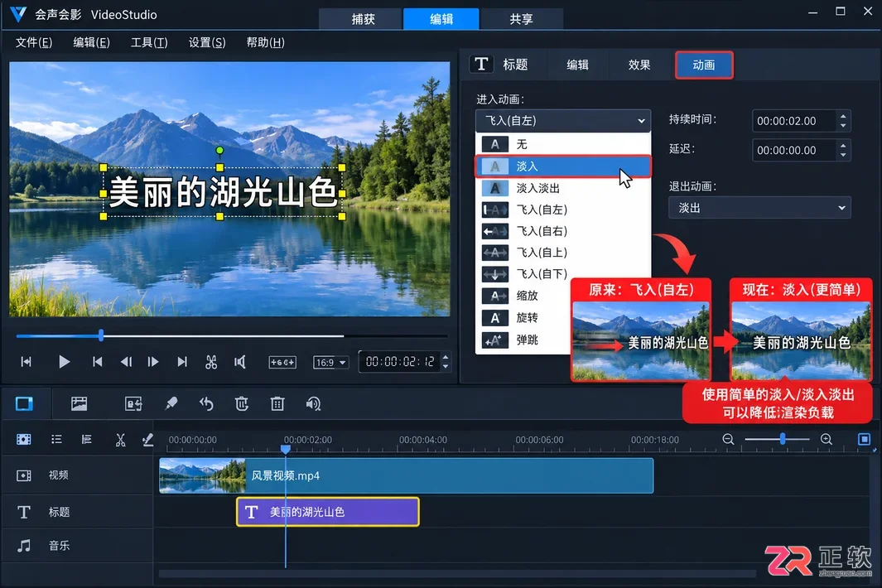
Task: Click the timeline zoom slider handle
Action: click(783, 439)
